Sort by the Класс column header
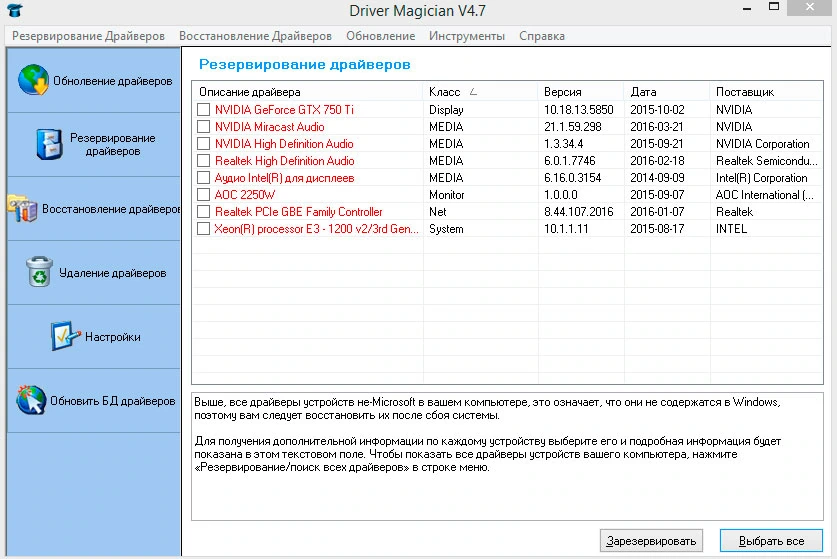 tap(480, 92)
